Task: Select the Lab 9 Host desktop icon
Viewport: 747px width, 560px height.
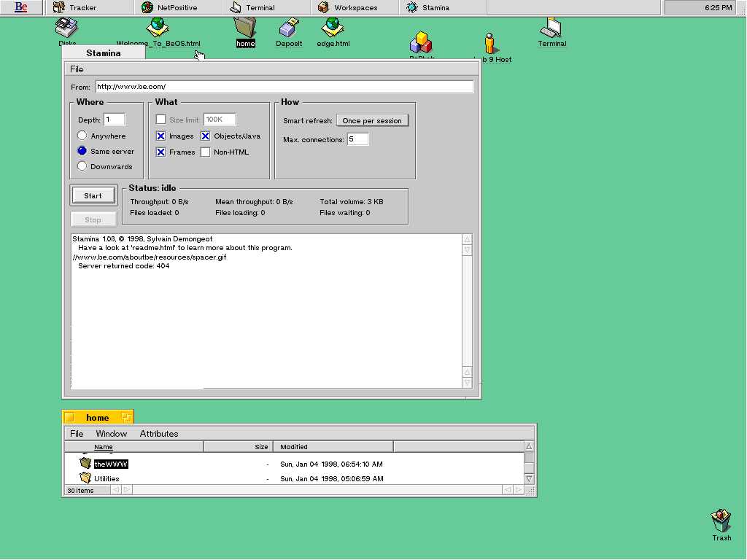Action: pos(489,47)
